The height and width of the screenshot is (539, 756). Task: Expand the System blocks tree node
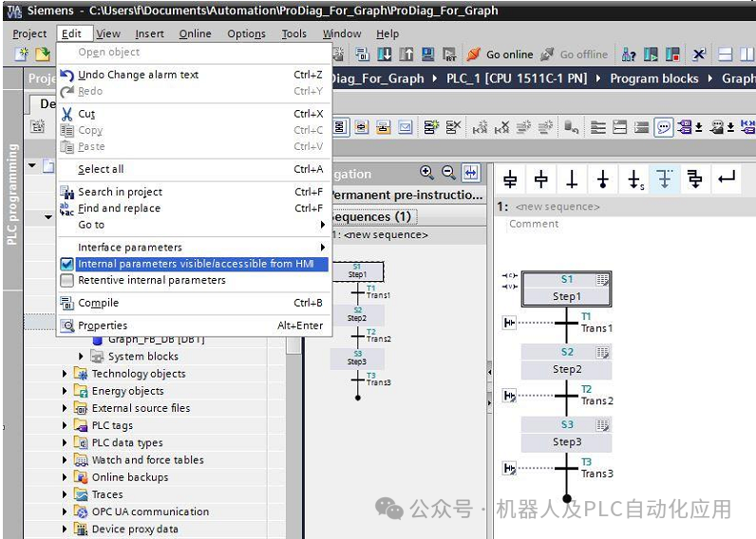click(x=81, y=357)
